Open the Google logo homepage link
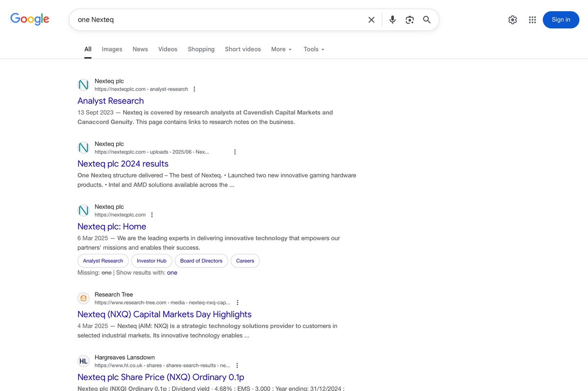The width and height of the screenshot is (588, 391). [x=30, y=19]
